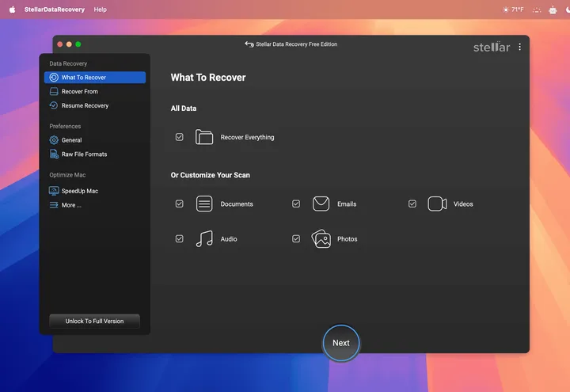Click the Audio music note icon
570x392 pixels.
tap(204, 238)
